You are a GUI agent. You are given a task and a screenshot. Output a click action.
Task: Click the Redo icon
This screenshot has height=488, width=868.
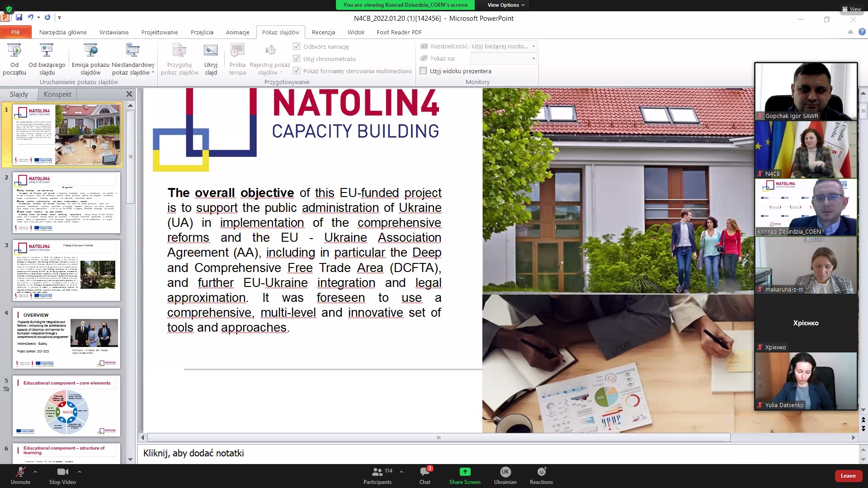(47, 17)
